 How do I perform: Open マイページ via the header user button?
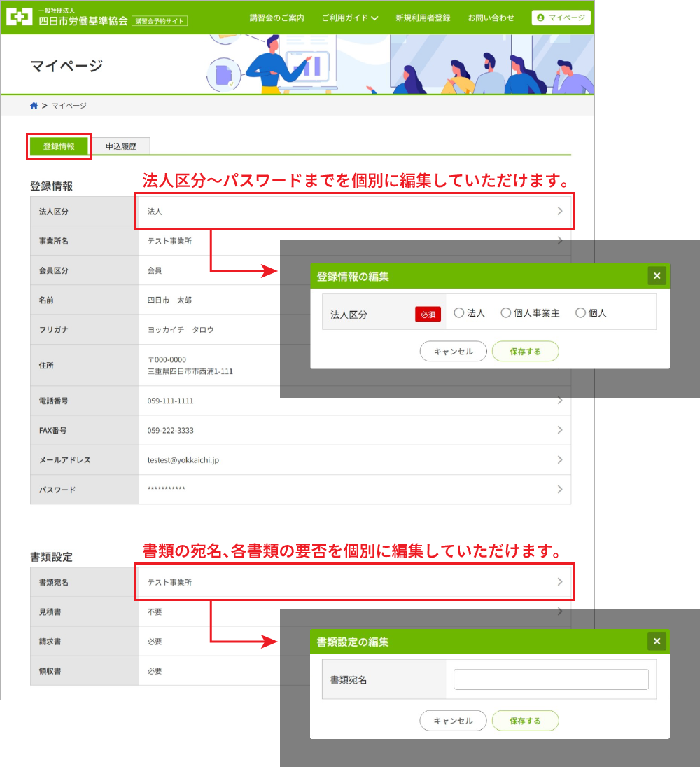pos(561,18)
